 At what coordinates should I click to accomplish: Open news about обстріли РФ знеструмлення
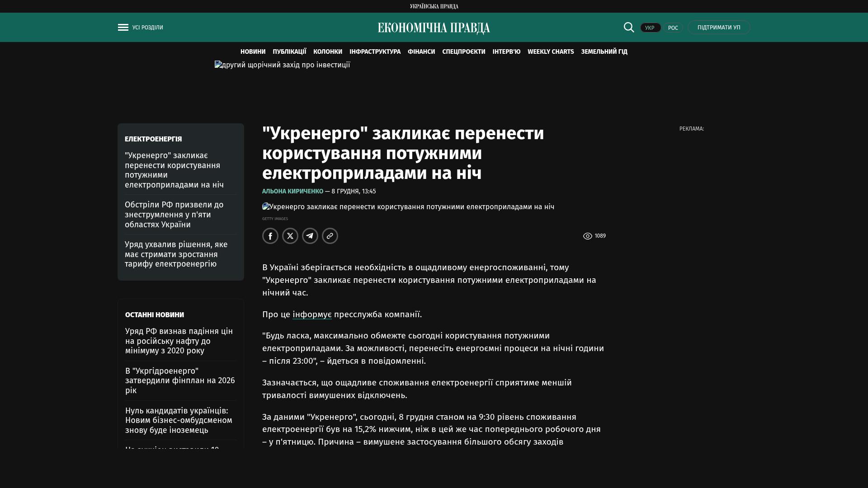174,215
